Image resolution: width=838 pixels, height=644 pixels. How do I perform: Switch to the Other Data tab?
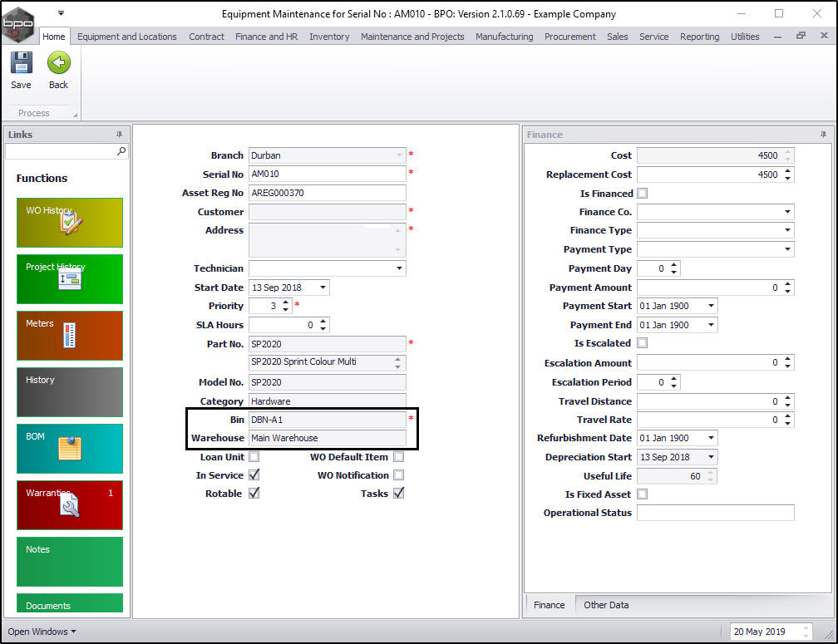606,605
